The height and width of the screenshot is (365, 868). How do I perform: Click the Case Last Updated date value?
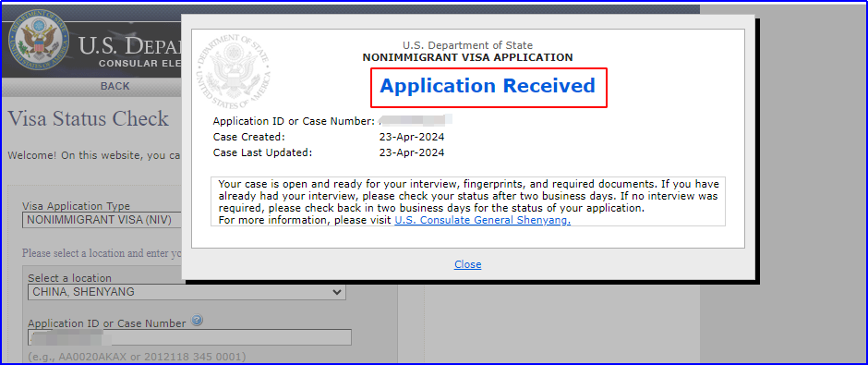[x=411, y=152]
